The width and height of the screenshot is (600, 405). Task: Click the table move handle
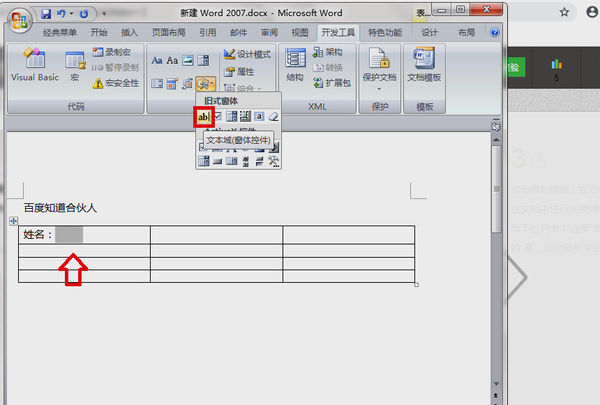click(12, 220)
